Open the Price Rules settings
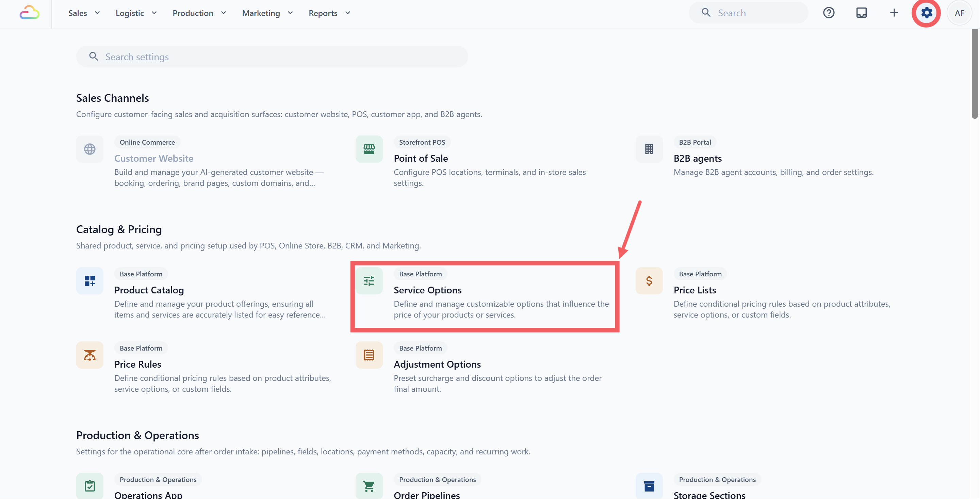Viewport: 980px width, 499px height. pos(138,364)
